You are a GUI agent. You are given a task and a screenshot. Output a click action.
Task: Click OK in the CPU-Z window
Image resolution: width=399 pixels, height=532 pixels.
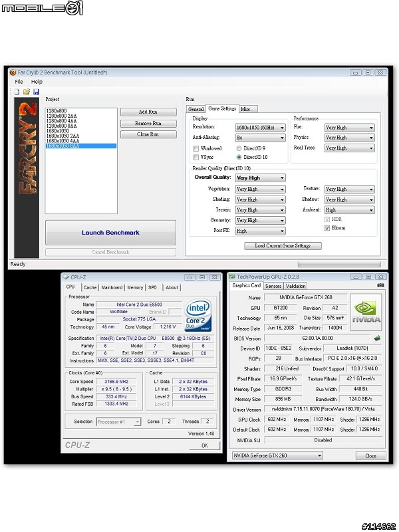coord(205,446)
